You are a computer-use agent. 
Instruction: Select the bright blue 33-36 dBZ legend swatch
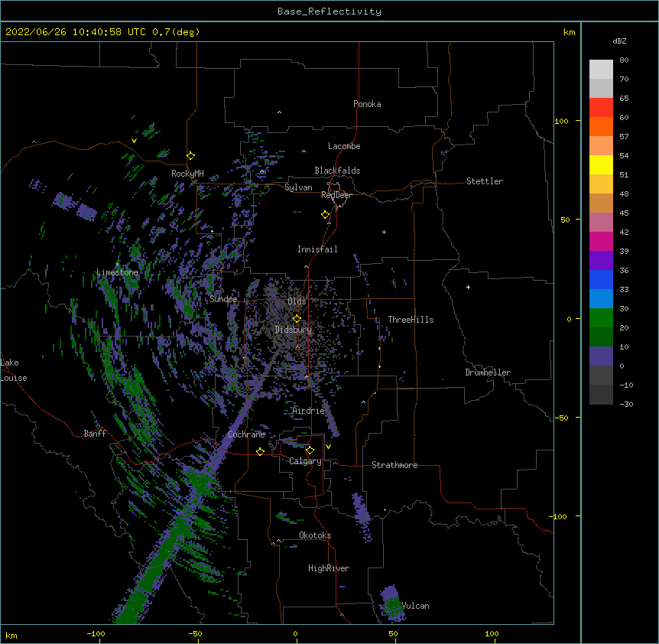601,279
